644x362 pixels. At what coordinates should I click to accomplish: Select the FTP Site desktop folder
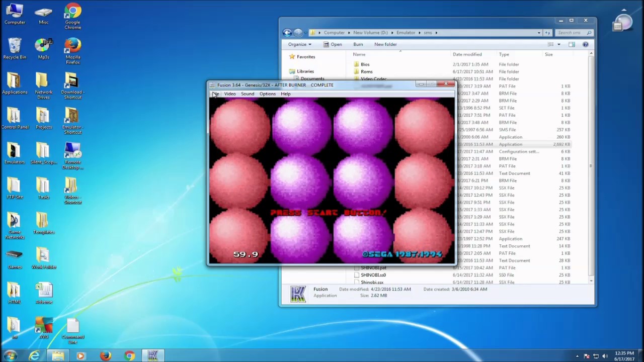15,189
